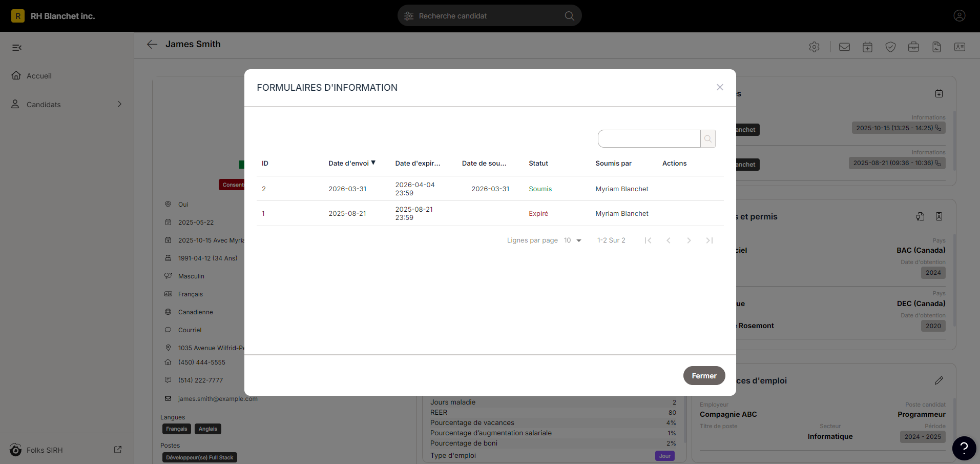Click the external link icon beside Folks SIRH
This screenshot has height=464, width=980.
[x=118, y=450]
